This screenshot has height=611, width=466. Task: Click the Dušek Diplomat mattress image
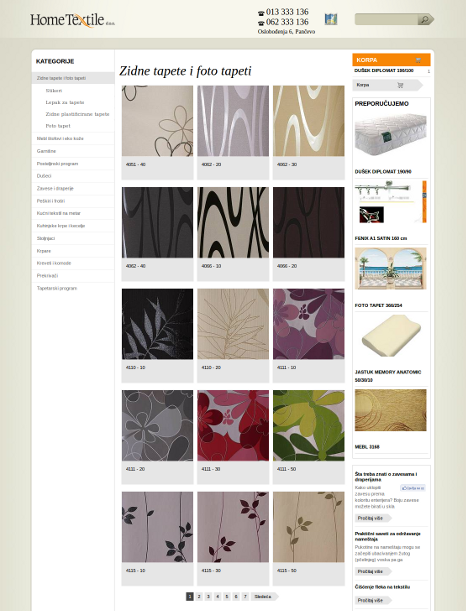(x=390, y=135)
